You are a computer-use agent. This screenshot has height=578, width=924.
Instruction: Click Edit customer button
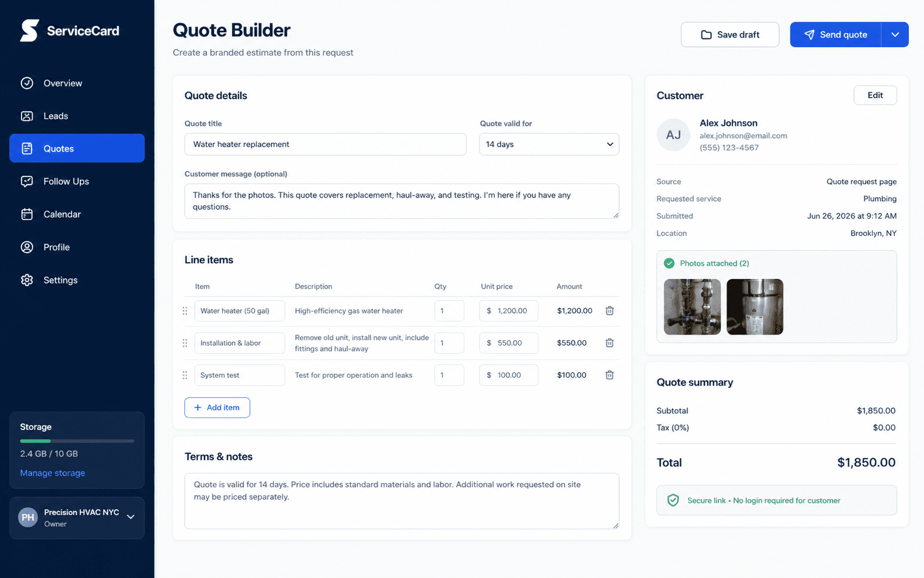tap(875, 95)
